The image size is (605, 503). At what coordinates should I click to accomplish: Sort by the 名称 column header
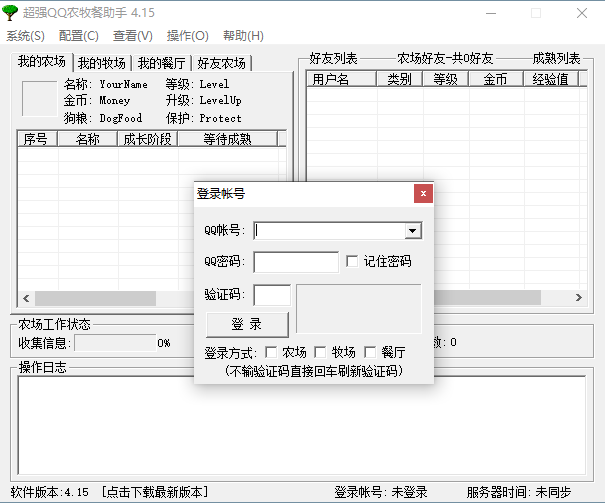pyautogui.click(x=88, y=139)
